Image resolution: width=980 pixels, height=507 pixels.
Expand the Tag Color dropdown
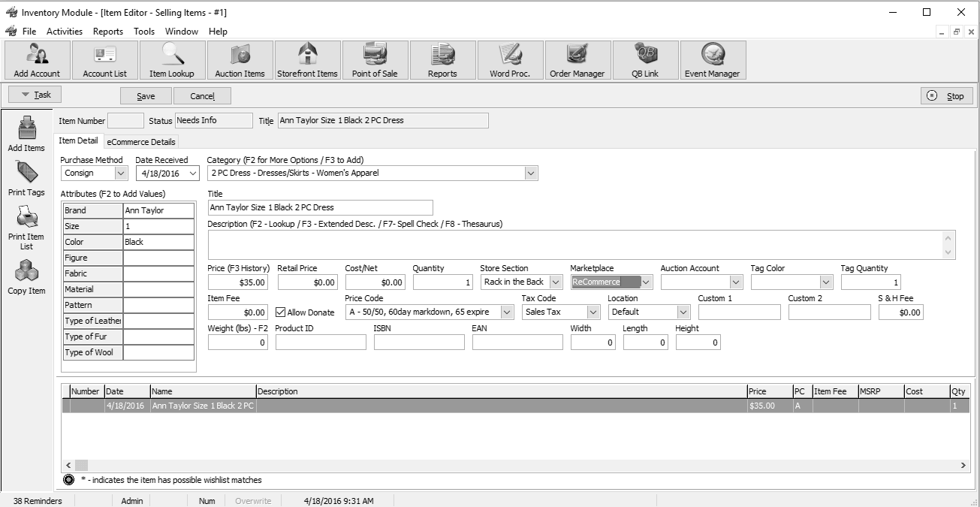(x=826, y=282)
